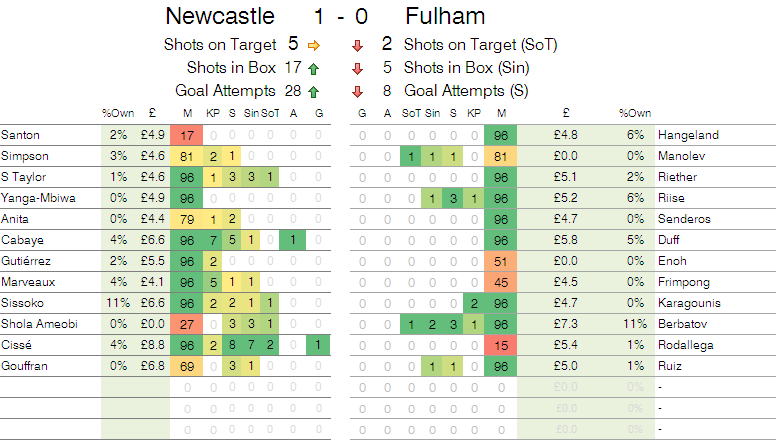This screenshot has height=441, width=776.
Task: Click the green up arrow next to Goal Attempts 28
Action: coord(313,92)
